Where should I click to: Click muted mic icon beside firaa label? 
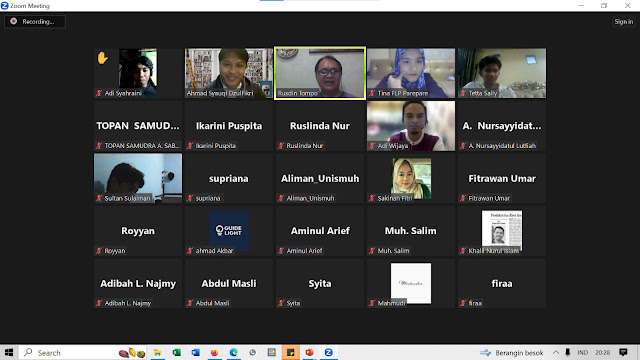(x=463, y=303)
